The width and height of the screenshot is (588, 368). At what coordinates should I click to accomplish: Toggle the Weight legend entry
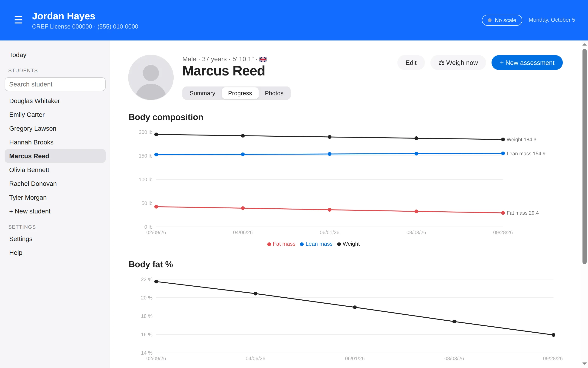pos(348,244)
